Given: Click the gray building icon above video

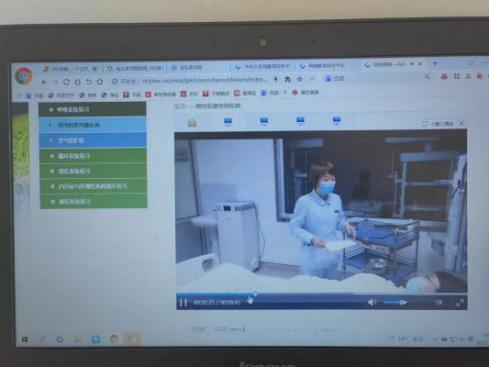Looking at the screenshot, I should pyautogui.click(x=192, y=123).
